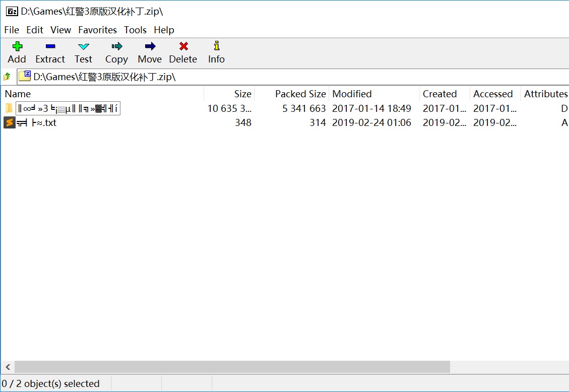The width and height of the screenshot is (569, 392).
Task: Sort by the Size column header
Action: pyautogui.click(x=229, y=94)
